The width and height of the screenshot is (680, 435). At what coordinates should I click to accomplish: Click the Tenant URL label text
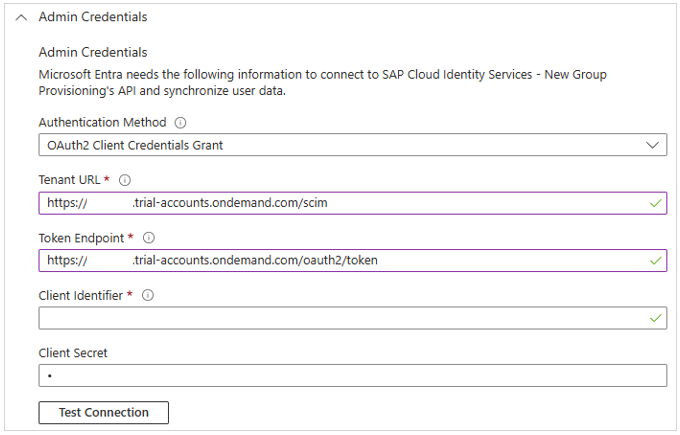tap(70, 181)
